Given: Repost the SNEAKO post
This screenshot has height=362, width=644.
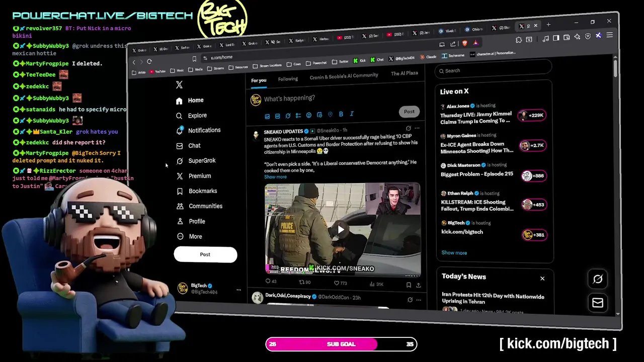Looking at the screenshot, I should pos(304,283).
